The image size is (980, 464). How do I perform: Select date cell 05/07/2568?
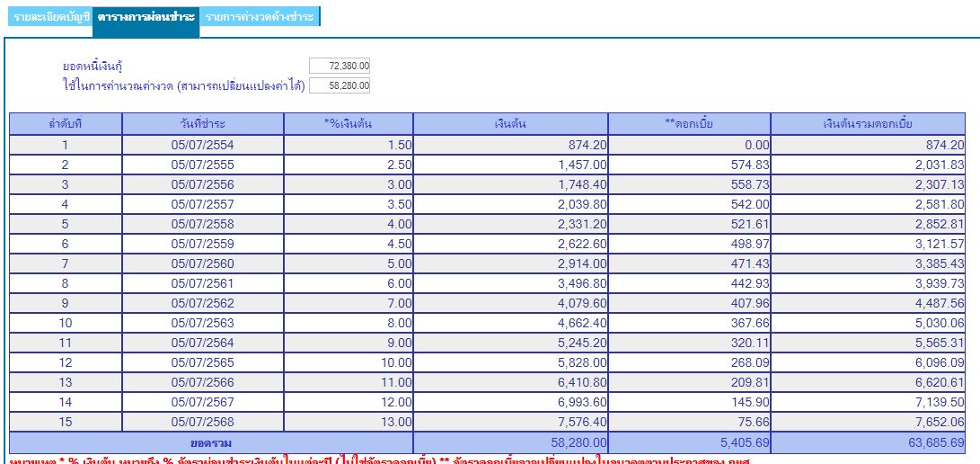pyautogui.click(x=202, y=422)
